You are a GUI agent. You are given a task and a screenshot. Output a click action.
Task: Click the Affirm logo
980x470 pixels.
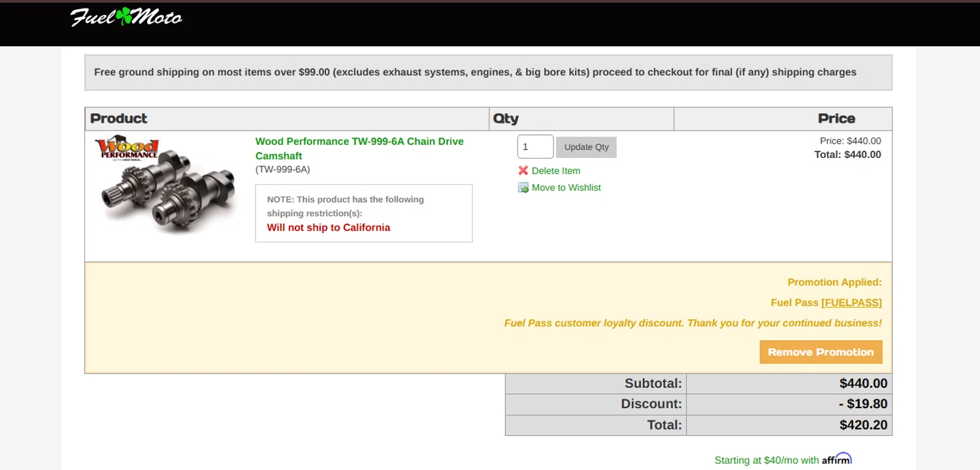click(836, 459)
